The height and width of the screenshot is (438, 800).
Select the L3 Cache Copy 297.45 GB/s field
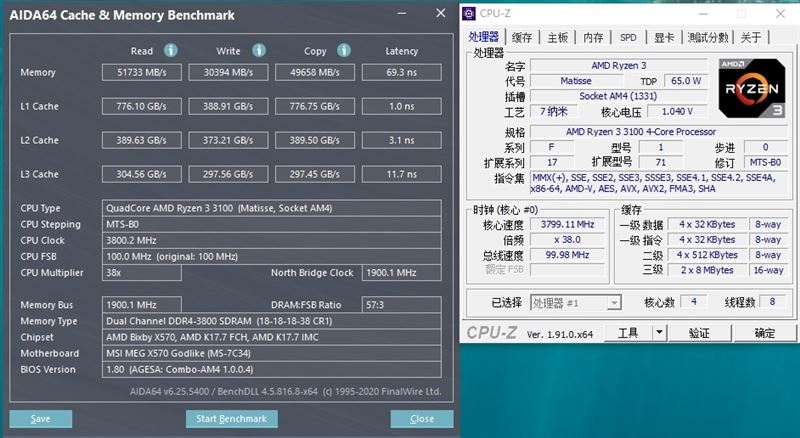315,174
